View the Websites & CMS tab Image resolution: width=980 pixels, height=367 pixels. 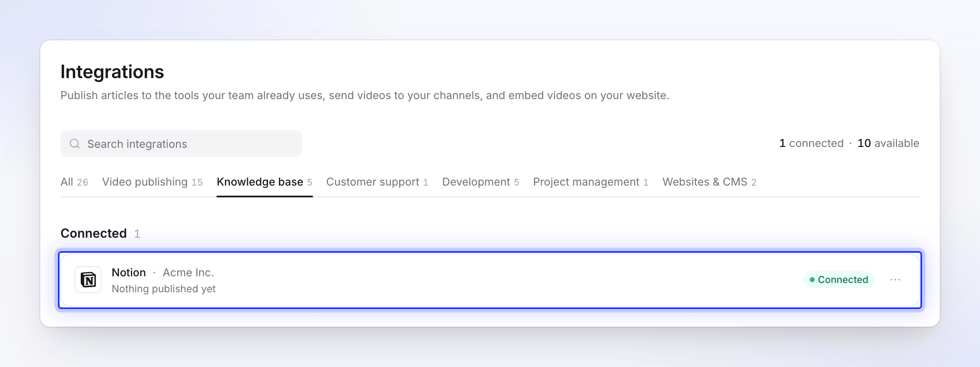click(709, 182)
